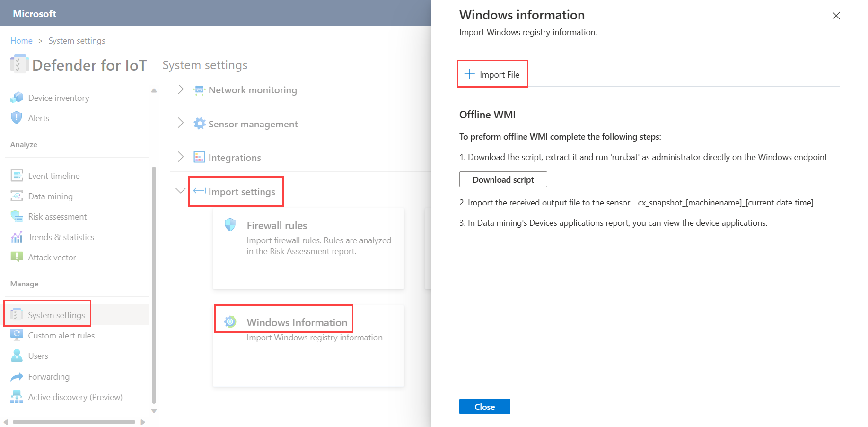Click the Integrations heading

235,158
